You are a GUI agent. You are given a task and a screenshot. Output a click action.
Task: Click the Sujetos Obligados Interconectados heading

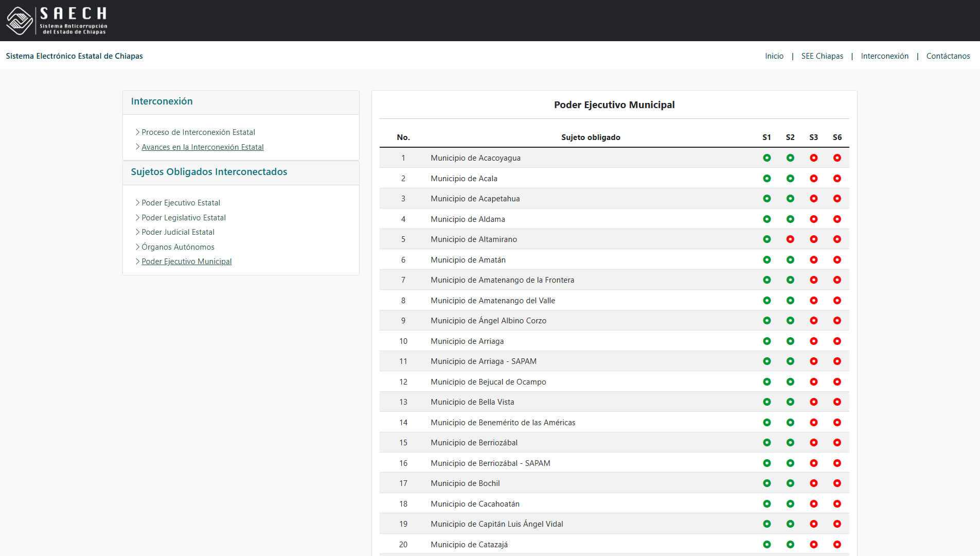pos(209,172)
